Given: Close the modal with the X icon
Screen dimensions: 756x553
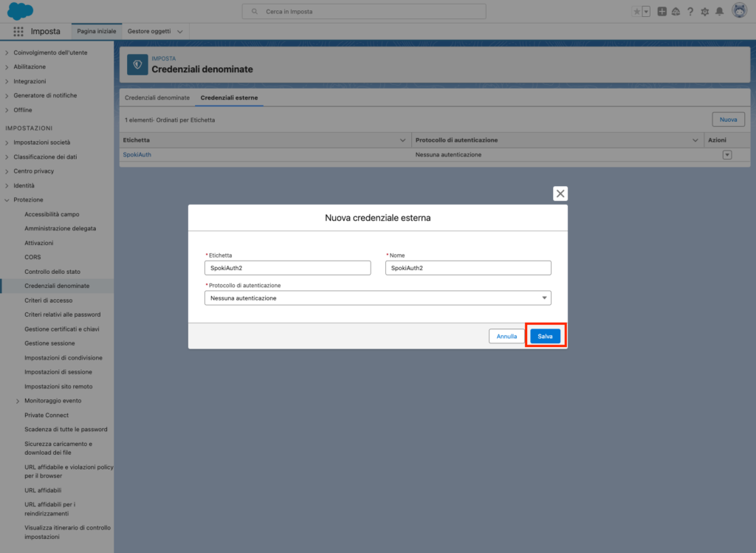Looking at the screenshot, I should 560,193.
